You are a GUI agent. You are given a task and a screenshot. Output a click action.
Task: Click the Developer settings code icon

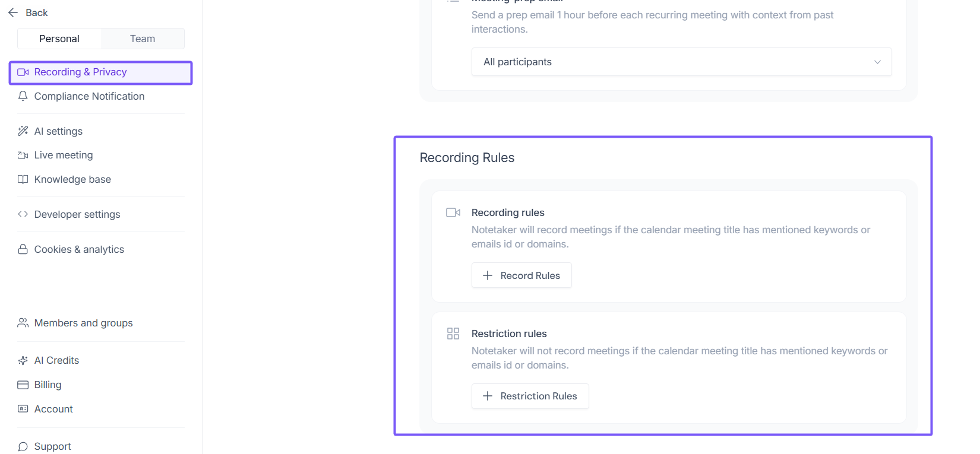point(23,214)
